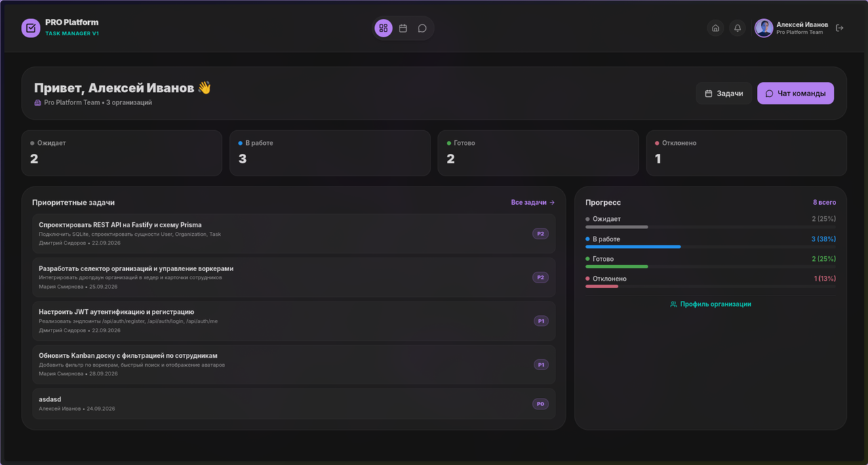
Task: Click the green Готово progress bar
Action: coord(616,266)
